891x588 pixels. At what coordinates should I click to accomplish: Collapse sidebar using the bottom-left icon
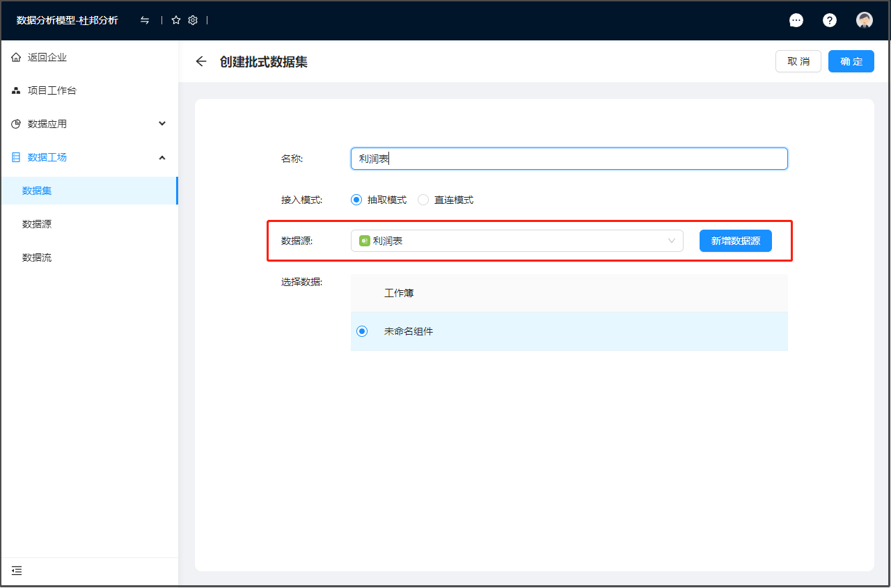(17, 571)
